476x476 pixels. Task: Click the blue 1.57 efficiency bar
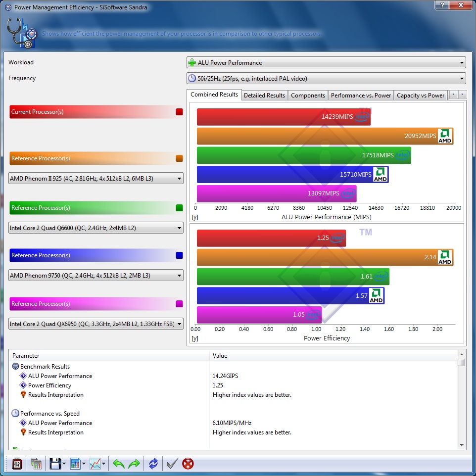tap(290, 295)
